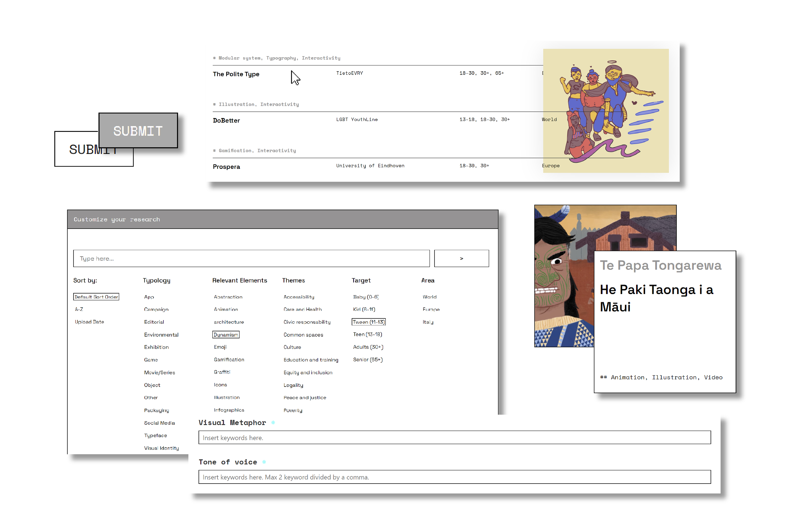
Task: Open the Prospera project entry
Action: 226,166
